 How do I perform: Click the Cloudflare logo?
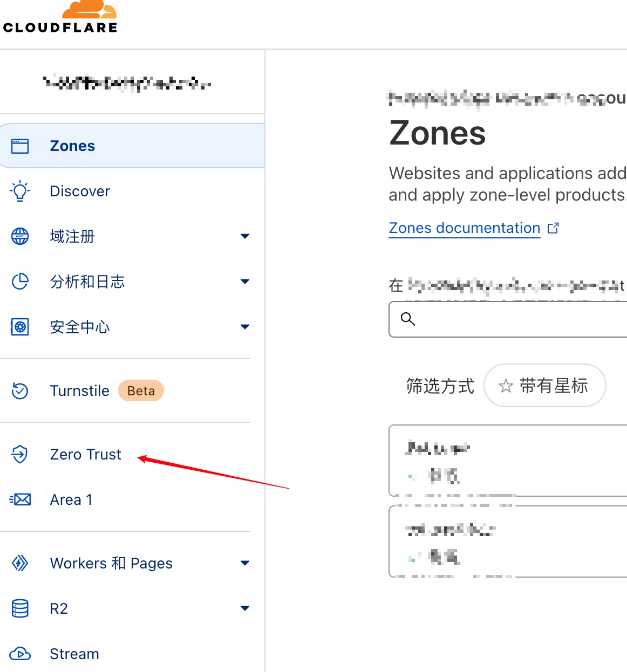[60, 17]
